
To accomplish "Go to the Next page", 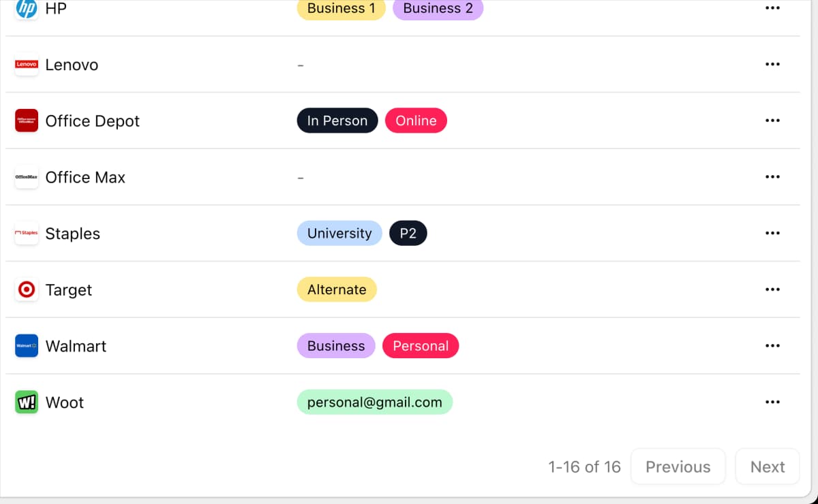I will (x=767, y=467).
